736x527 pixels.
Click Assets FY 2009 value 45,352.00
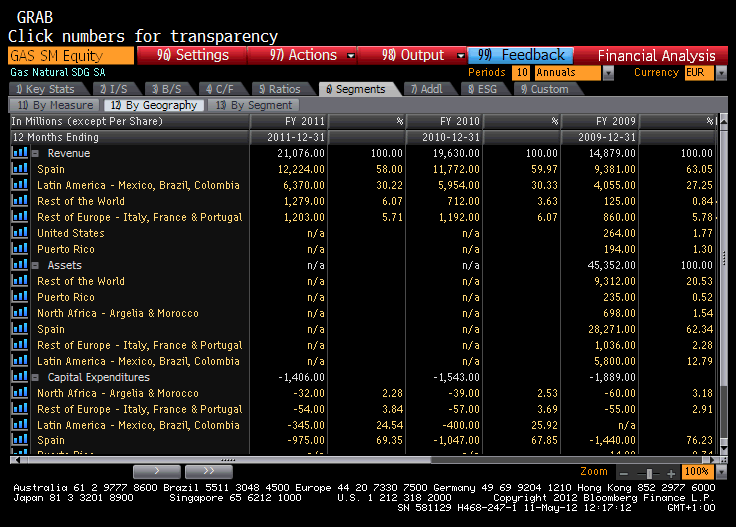tap(611, 265)
